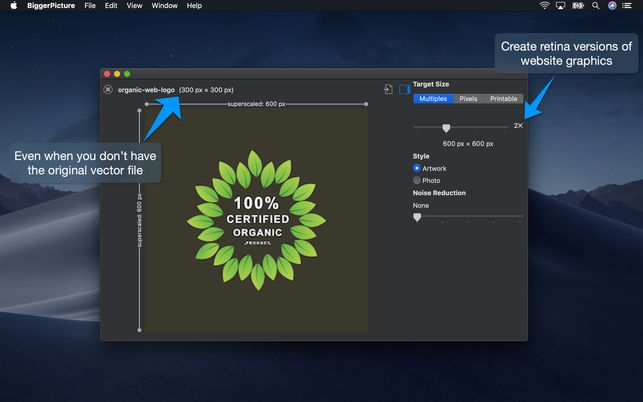
Task: Open the AirPlay display menu
Action: (561, 6)
